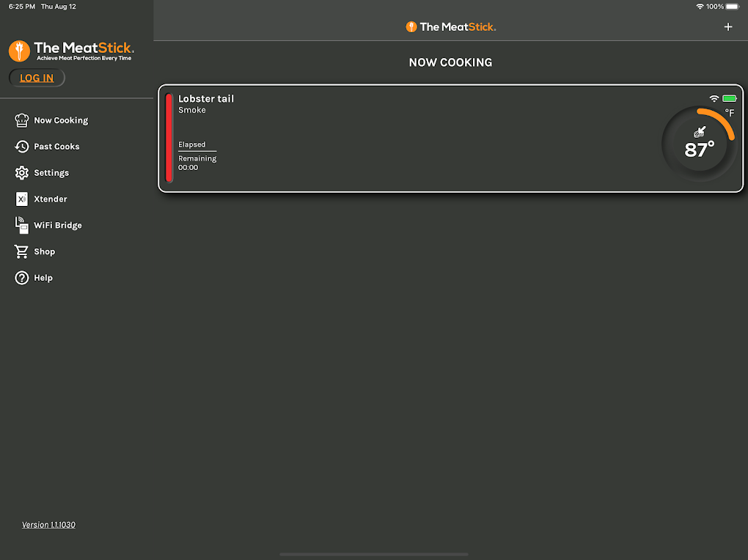Open Past Cooks menu label
The width and height of the screenshot is (748, 560).
[56, 147]
